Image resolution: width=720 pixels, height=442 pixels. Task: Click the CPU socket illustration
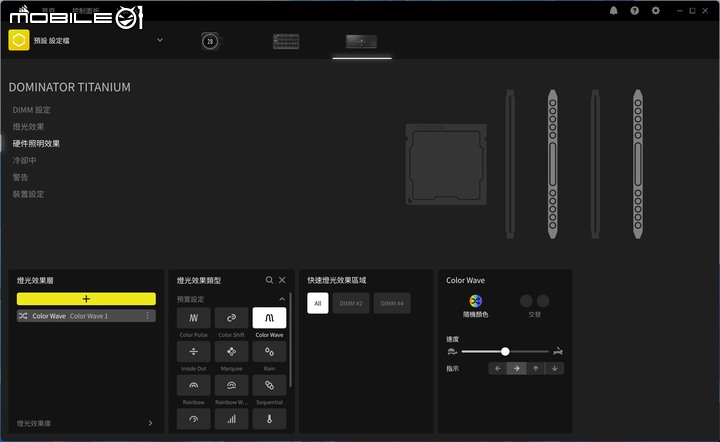coord(446,164)
